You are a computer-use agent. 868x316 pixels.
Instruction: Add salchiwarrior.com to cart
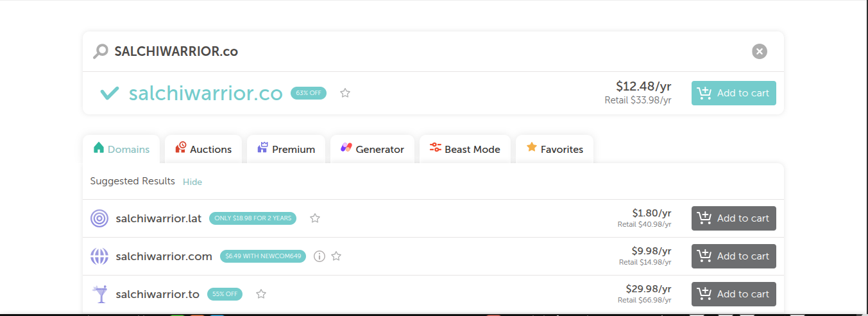click(x=733, y=256)
